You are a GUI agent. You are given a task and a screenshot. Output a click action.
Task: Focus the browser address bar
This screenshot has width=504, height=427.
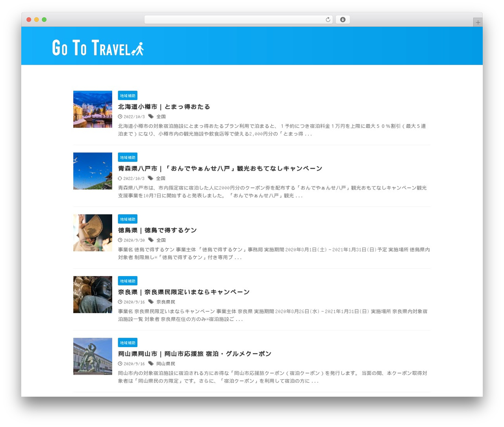tap(238, 20)
